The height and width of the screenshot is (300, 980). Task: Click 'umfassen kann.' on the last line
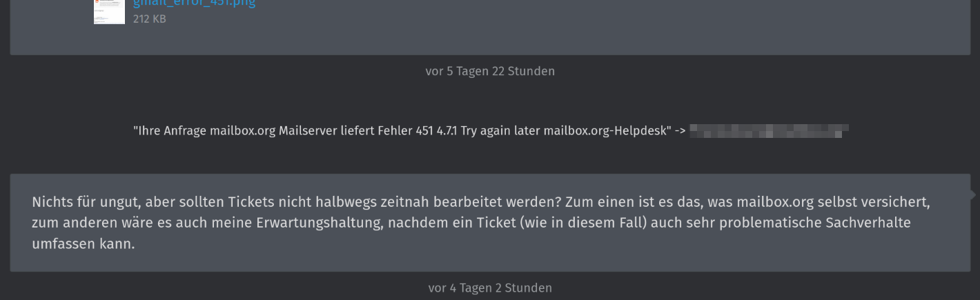83,244
